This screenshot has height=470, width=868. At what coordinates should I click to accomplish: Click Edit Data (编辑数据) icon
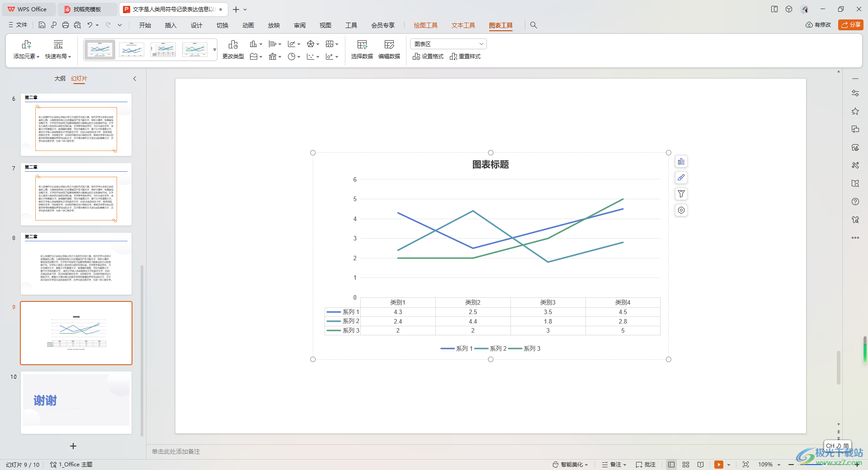click(x=389, y=50)
